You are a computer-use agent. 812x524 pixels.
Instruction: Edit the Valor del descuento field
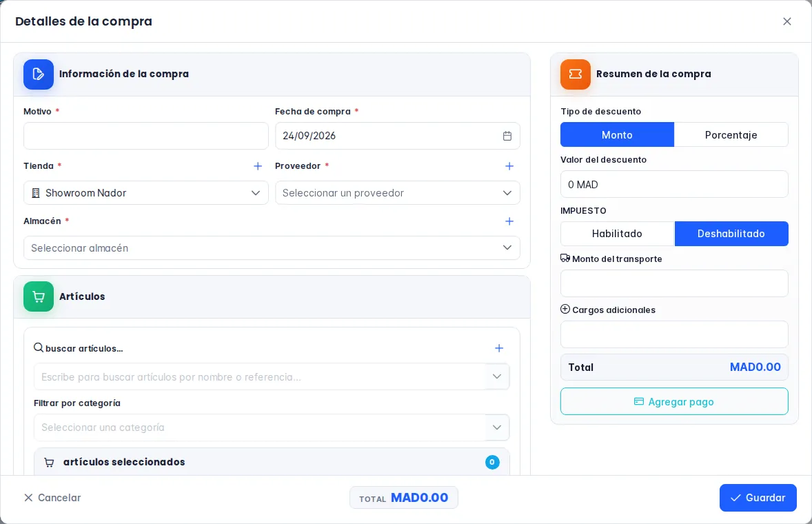coord(674,184)
